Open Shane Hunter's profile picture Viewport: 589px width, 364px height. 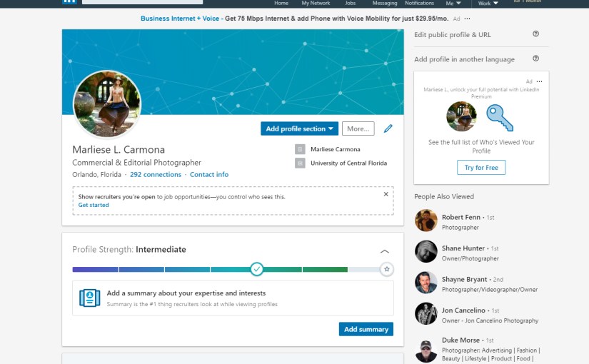(426, 251)
